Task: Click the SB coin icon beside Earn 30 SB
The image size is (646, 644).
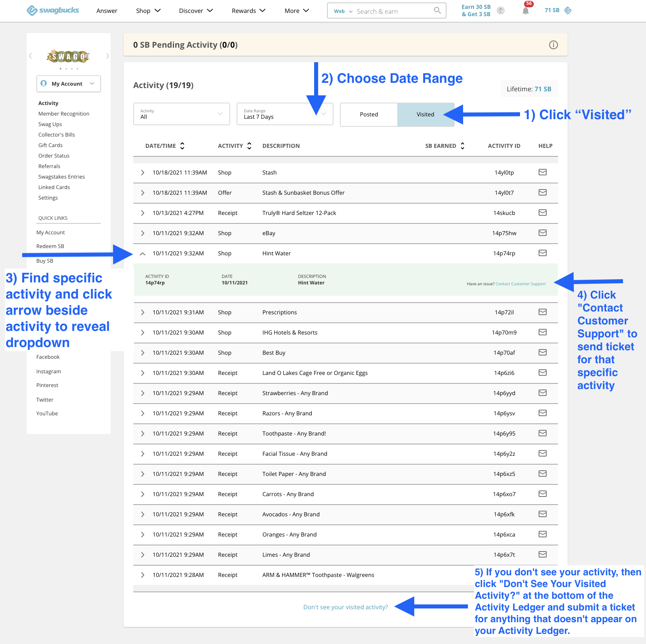Action: click(501, 11)
